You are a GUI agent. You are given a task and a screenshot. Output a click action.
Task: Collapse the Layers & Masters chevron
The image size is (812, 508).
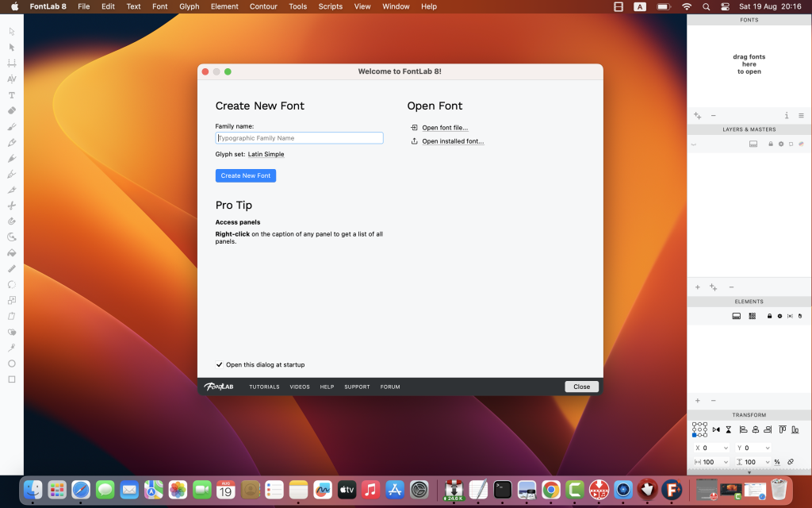[693, 144]
